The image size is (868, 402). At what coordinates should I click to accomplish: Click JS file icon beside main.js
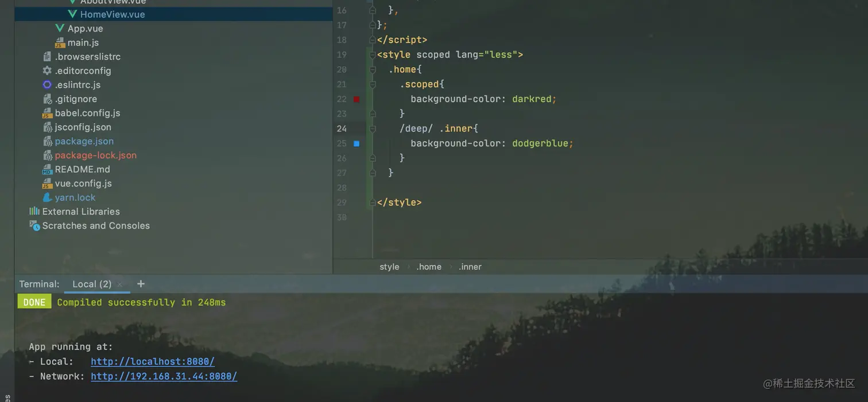(60, 42)
